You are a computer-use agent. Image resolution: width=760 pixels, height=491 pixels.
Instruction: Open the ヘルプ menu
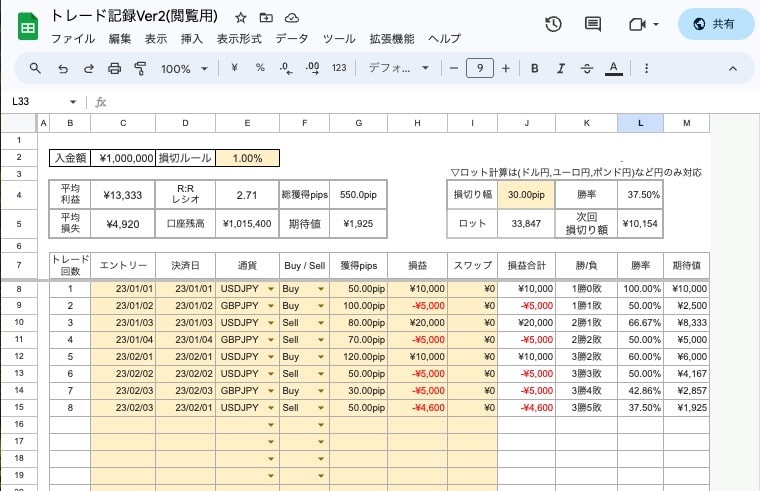(444, 39)
